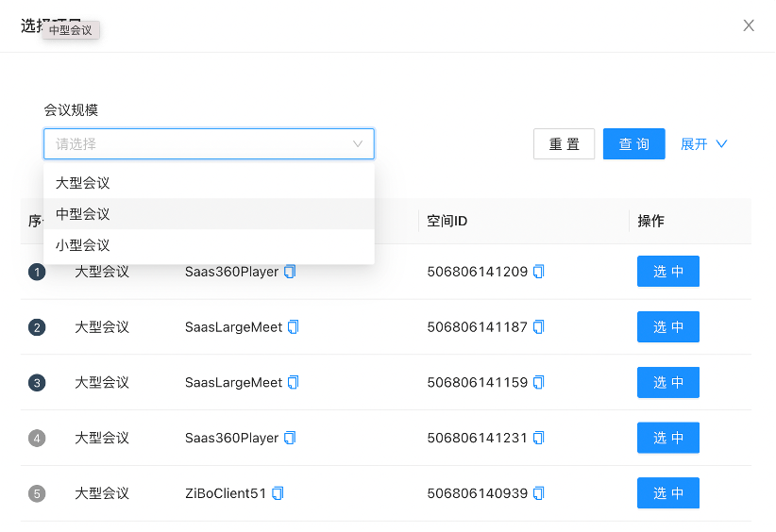
Task: Copy space ID 506806141209
Action: click(539, 272)
